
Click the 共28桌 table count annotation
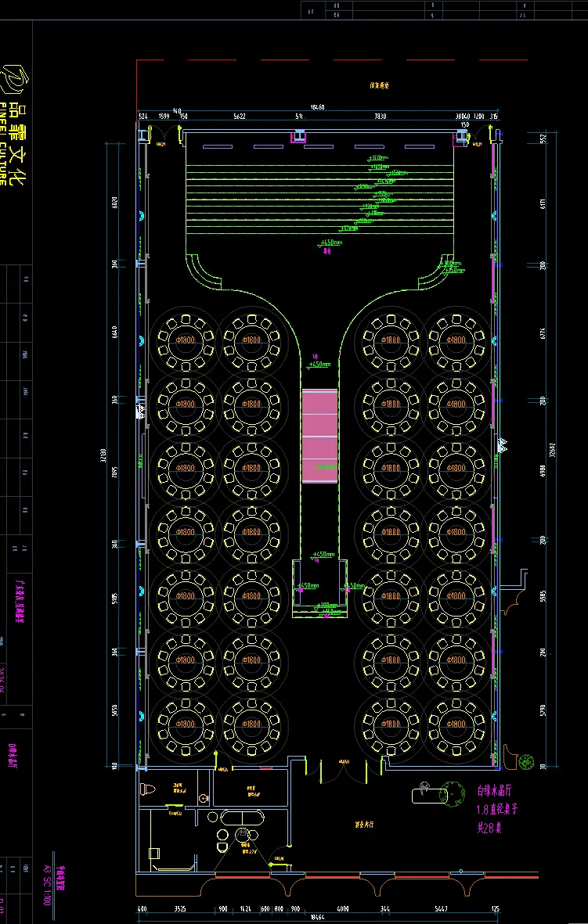pos(489,827)
